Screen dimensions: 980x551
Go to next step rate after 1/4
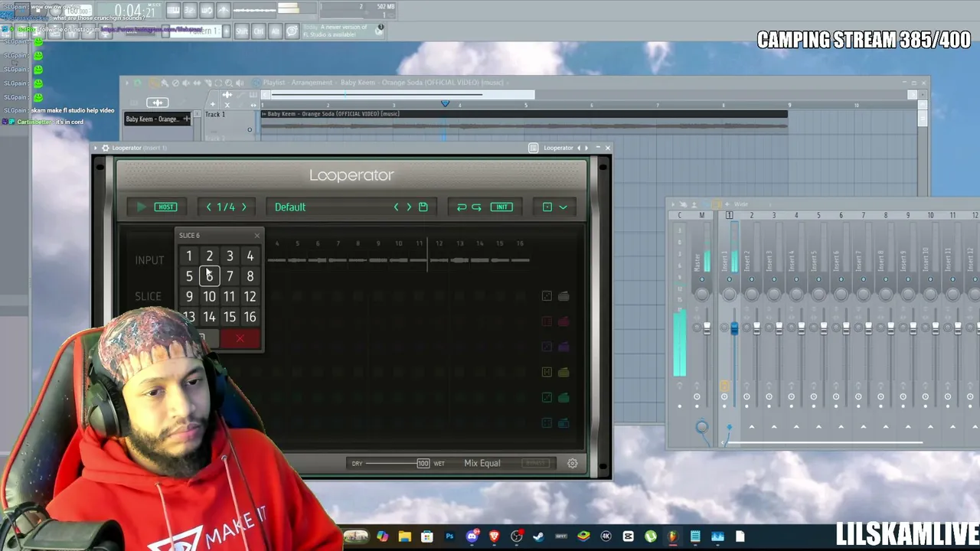[x=244, y=207]
